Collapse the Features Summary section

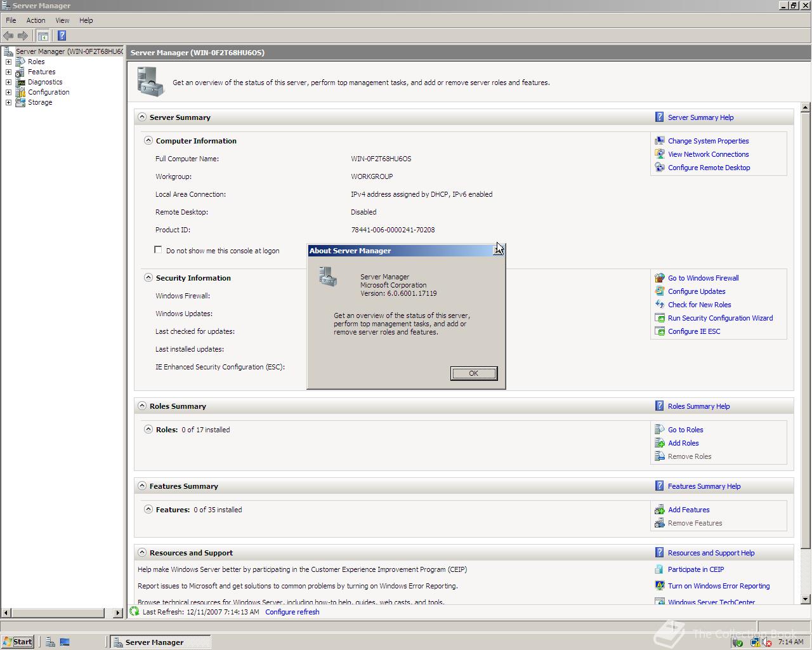[x=142, y=486]
